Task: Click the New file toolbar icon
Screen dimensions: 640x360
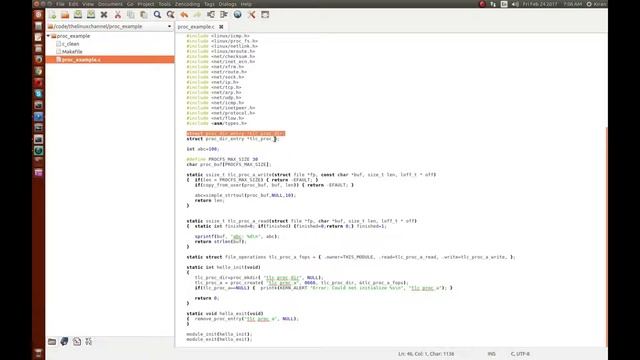Action: click(52, 15)
